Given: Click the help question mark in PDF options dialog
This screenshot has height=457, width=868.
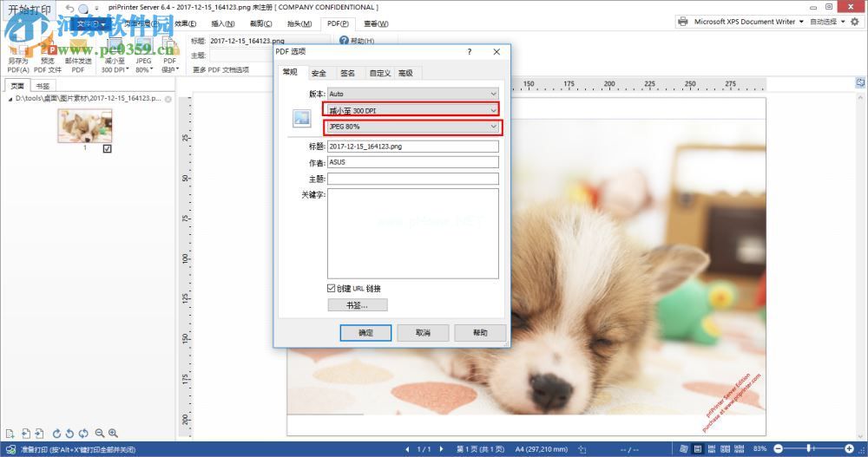Looking at the screenshot, I should click(x=470, y=51).
